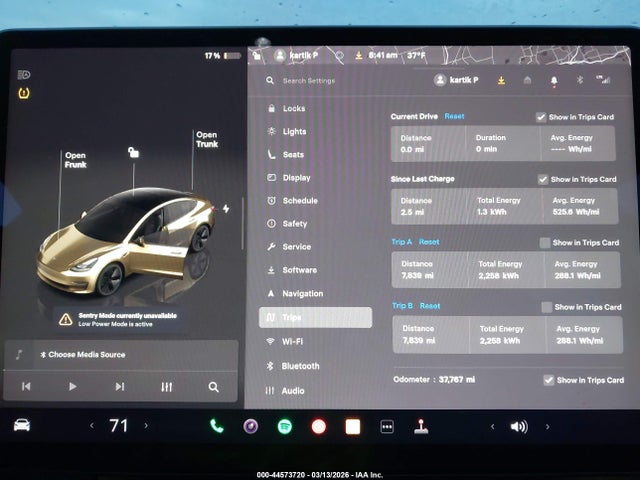Skip to next track
Screen dimensions: 640x480
[120, 386]
